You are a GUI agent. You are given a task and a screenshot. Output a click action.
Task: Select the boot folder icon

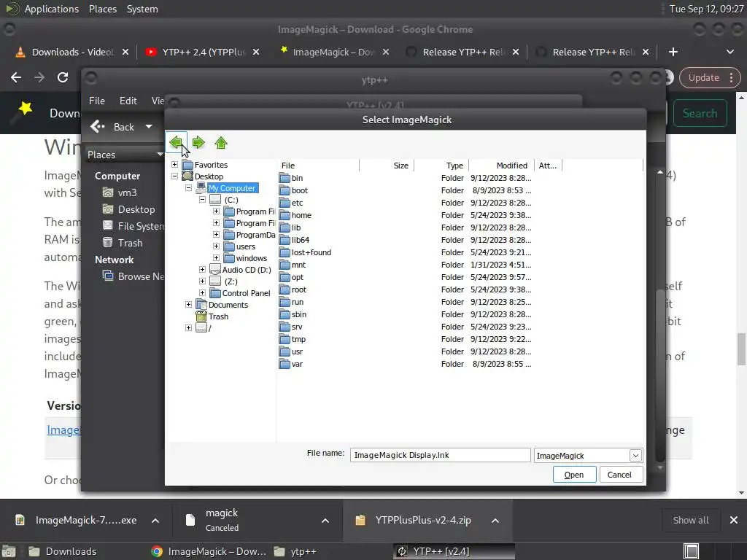pos(285,190)
